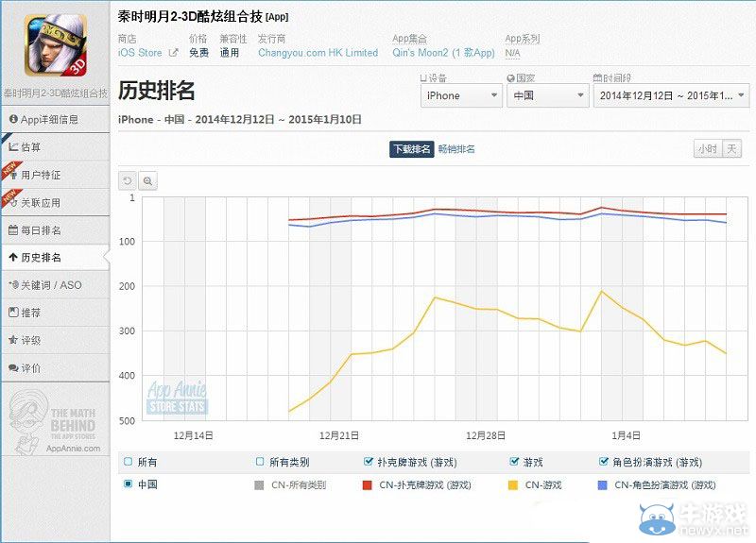This screenshot has width=756, height=543.
Task: Click the 12月14日 axis label
Action: pyautogui.click(x=193, y=435)
